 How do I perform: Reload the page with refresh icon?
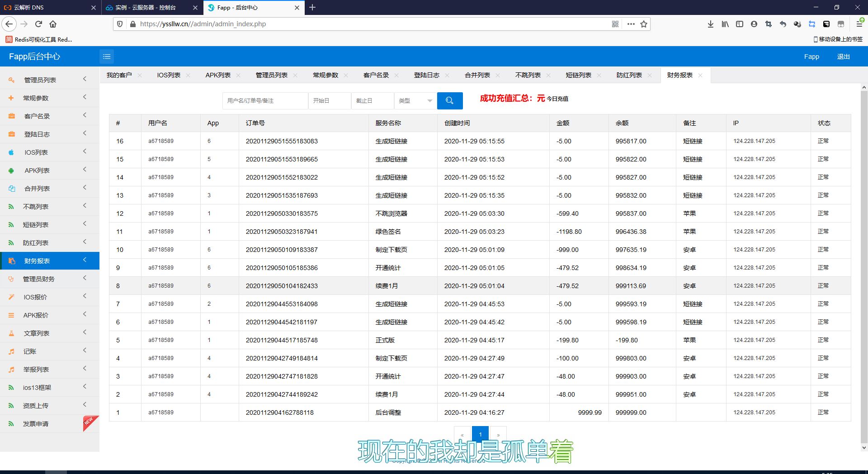pos(38,24)
